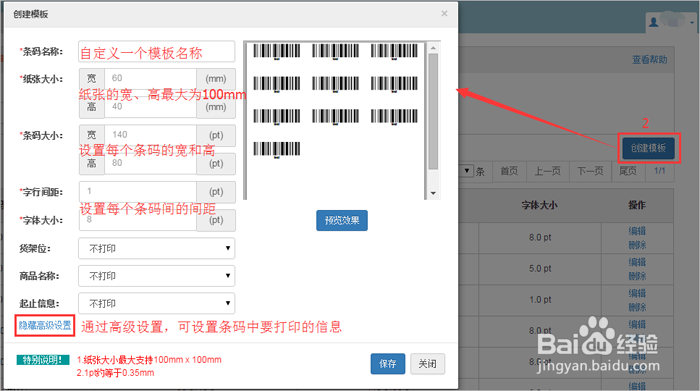Screen dimensions: 700x391
Task: Click the 字体大小 column header
Action: click(539, 205)
